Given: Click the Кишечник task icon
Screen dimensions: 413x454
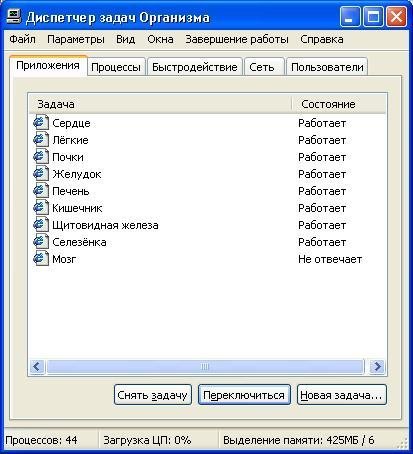Looking at the screenshot, I should click(x=41, y=208).
